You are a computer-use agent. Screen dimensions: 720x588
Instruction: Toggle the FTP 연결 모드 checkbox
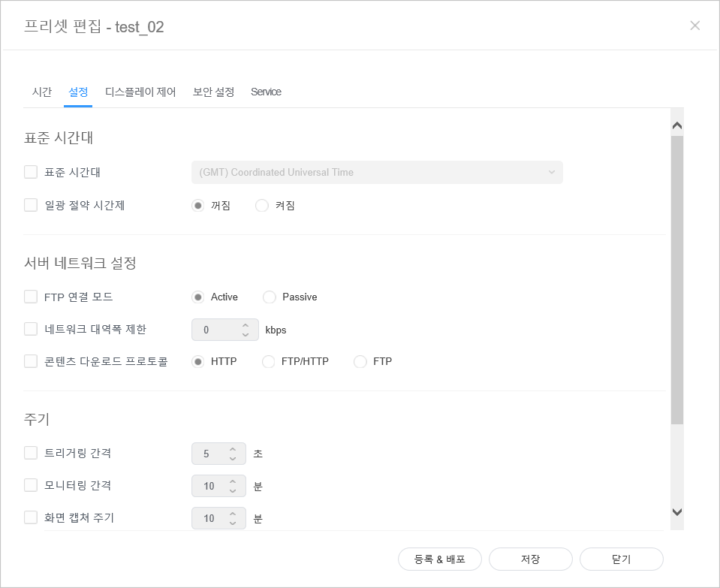click(31, 297)
